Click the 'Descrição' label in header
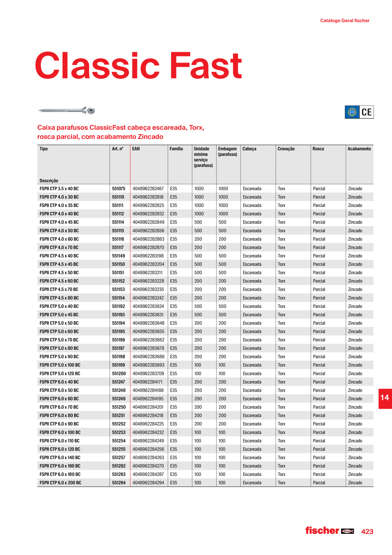 (49, 181)
